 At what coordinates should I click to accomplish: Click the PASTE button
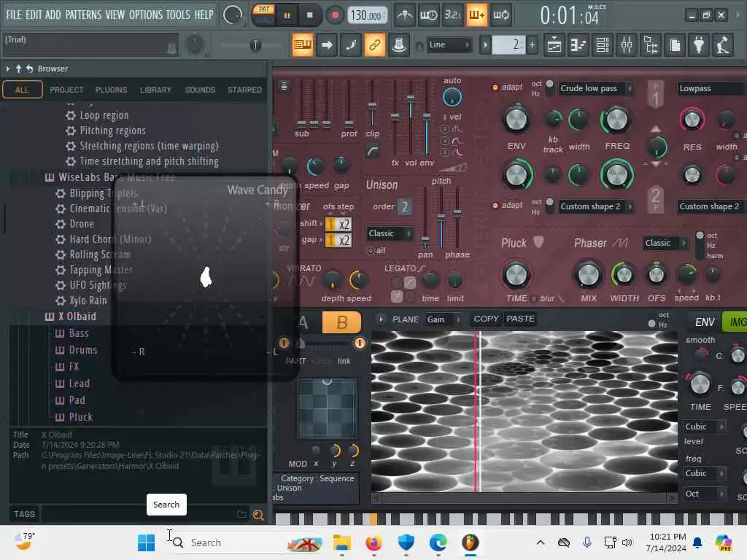520,319
